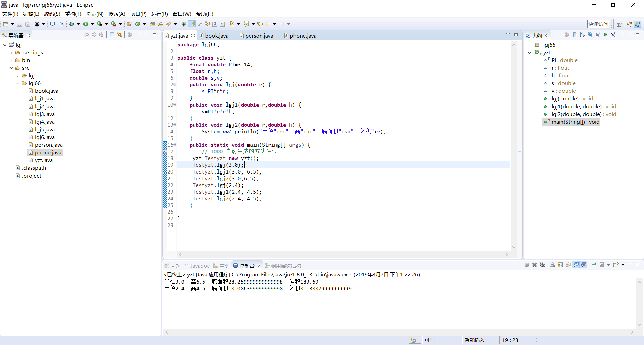
Task: Open the 运行(R) menu
Action: pos(159,14)
